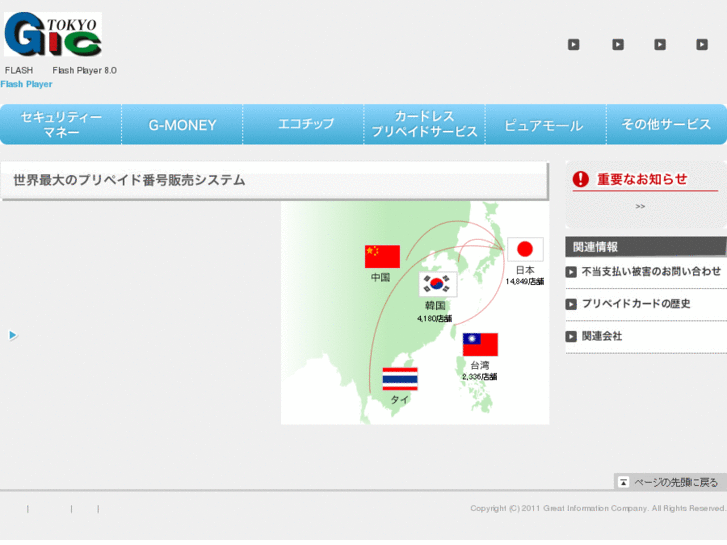The width and height of the screenshot is (727, 545).
Task: Click the Flash Player 8.0 text
Action: pyautogui.click(x=84, y=71)
